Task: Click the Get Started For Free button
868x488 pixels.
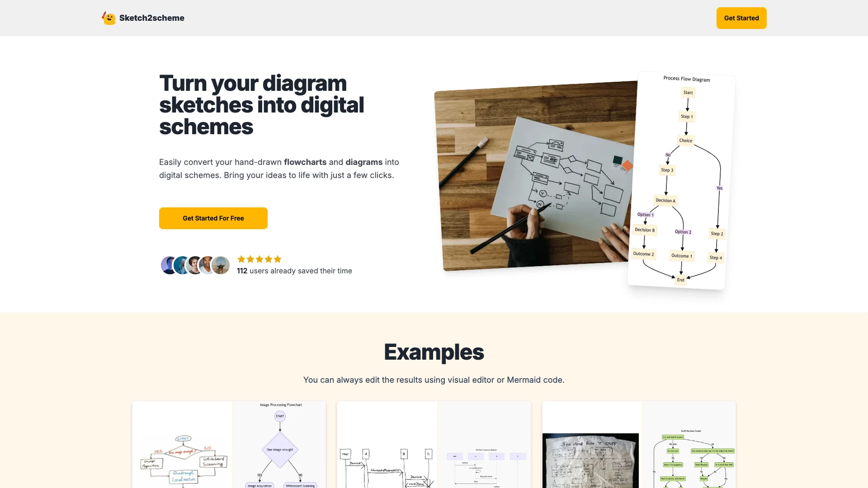Action: (213, 218)
